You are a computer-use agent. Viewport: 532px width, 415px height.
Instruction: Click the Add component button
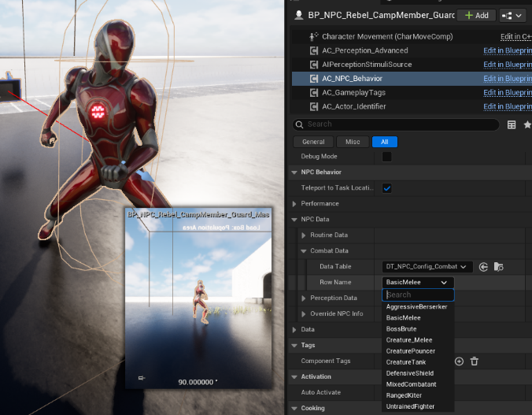click(477, 15)
